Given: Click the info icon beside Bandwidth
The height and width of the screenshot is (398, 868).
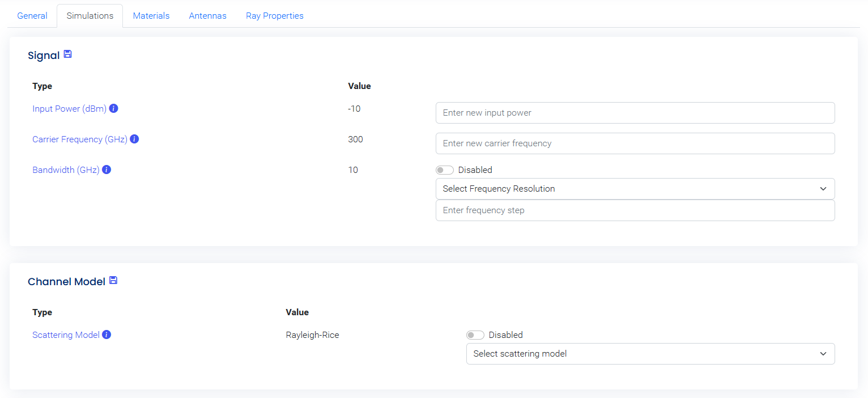Looking at the screenshot, I should [x=107, y=170].
